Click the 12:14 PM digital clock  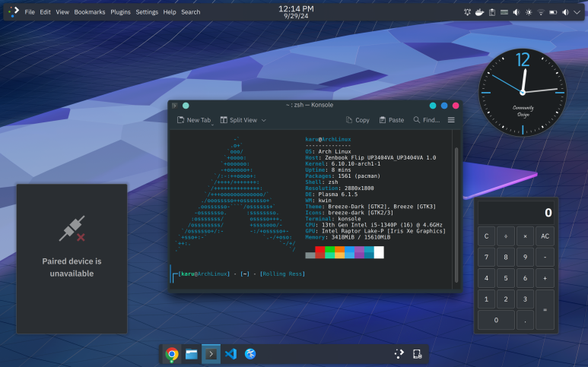click(x=296, y=11)
